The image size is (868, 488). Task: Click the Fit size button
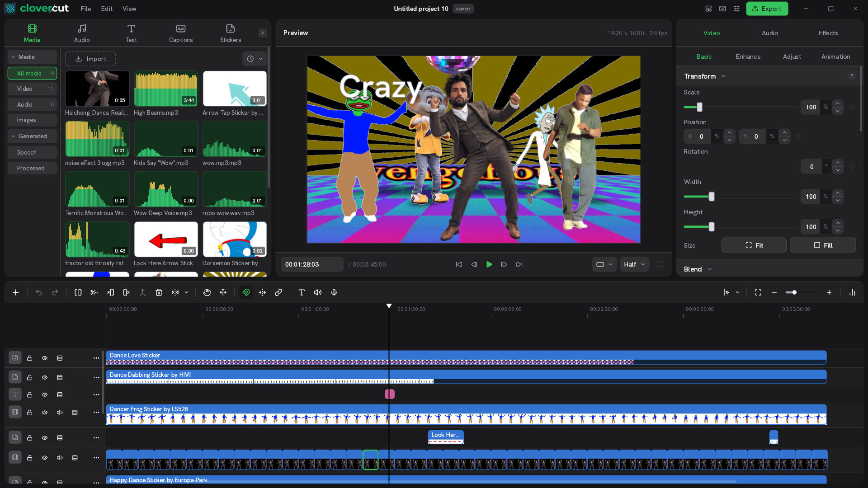(754, 245)
